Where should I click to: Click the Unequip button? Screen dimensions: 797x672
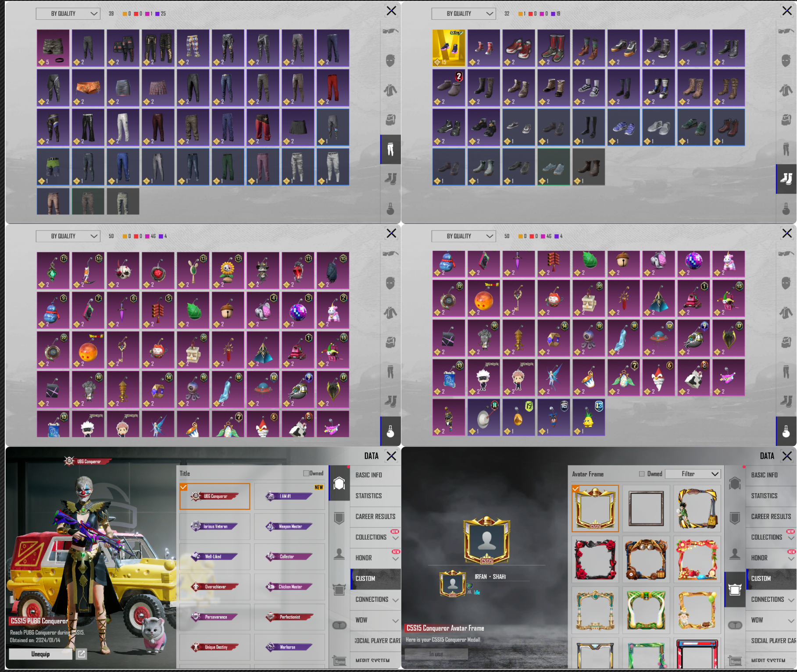(x=40, y=654)
